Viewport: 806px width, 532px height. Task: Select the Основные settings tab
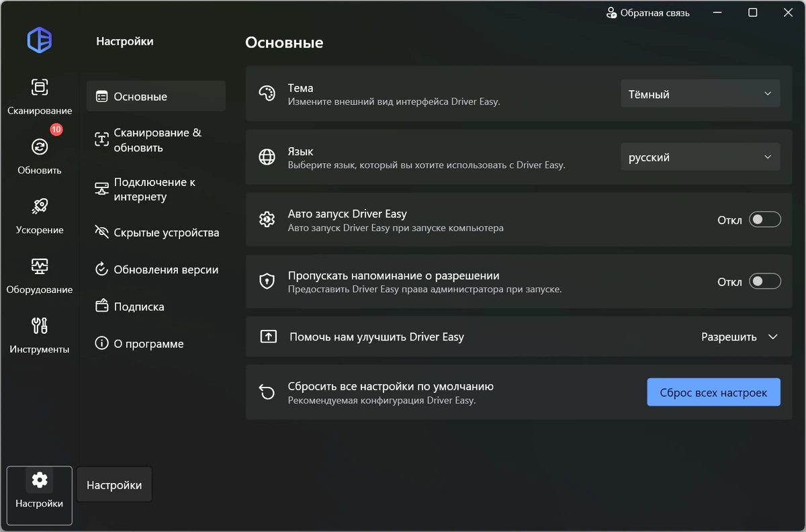click(156, 96)
